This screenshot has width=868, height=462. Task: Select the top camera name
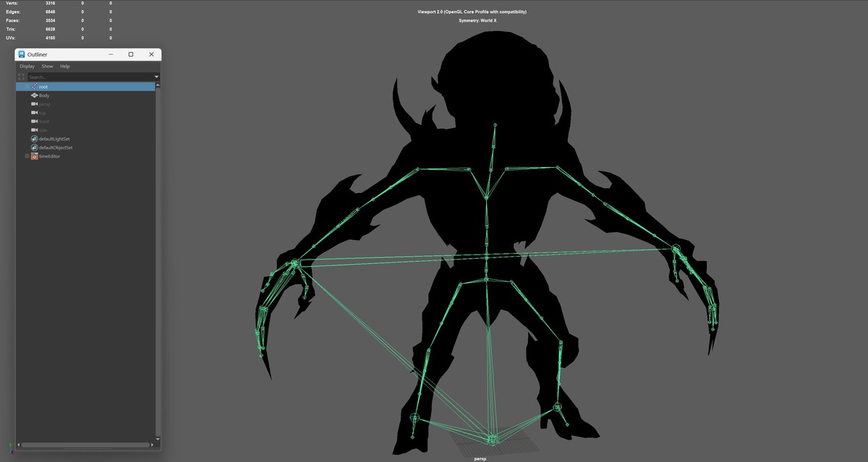[x=43, y=113]
